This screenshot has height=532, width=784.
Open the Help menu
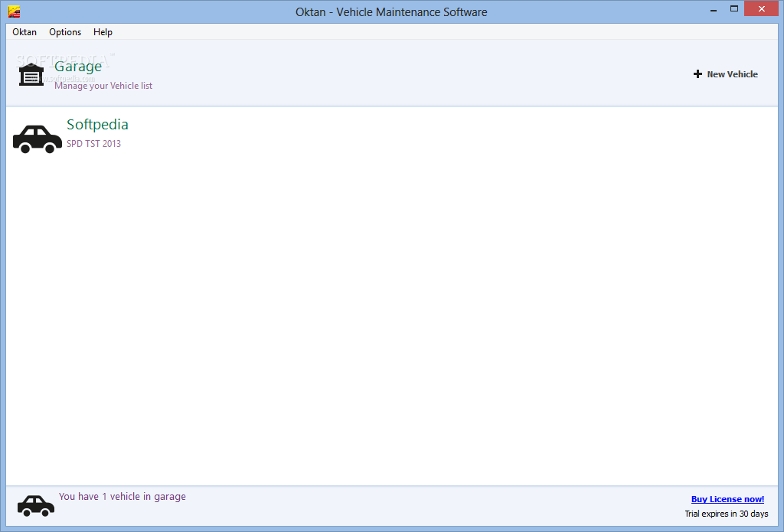pos(103,32)
